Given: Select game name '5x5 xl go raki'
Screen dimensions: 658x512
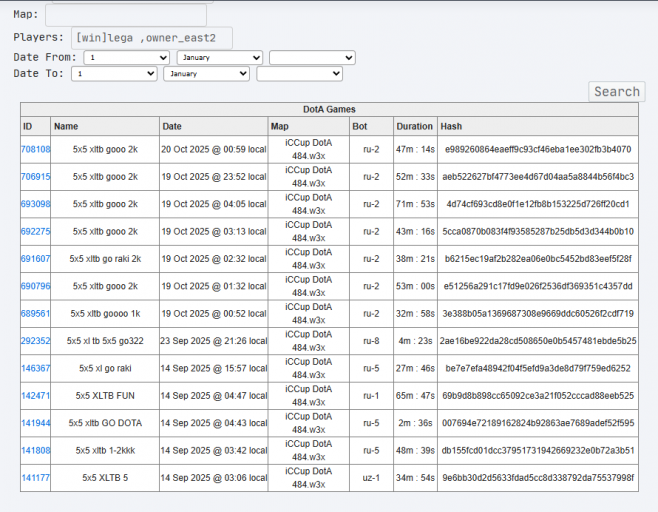Looking at the screenshot, I should point(105,368).
